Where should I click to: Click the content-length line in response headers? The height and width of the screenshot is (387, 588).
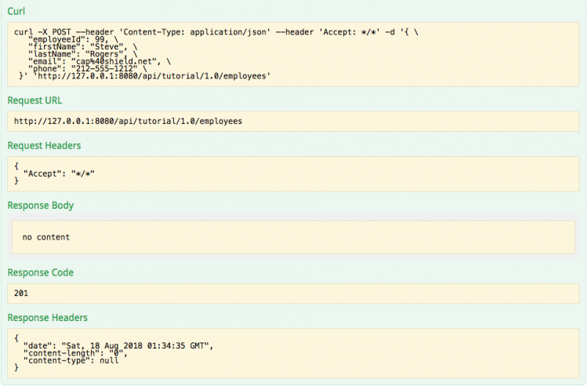click(x=75, y=353)
